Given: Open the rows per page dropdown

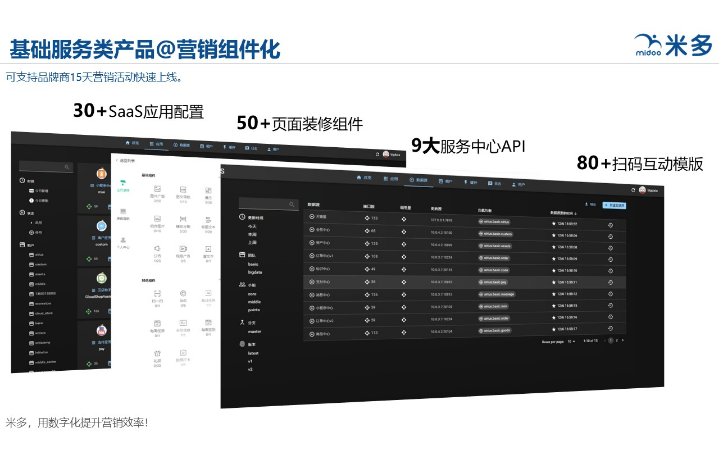Looking at the screenshot, I should [x=572, y=342].
